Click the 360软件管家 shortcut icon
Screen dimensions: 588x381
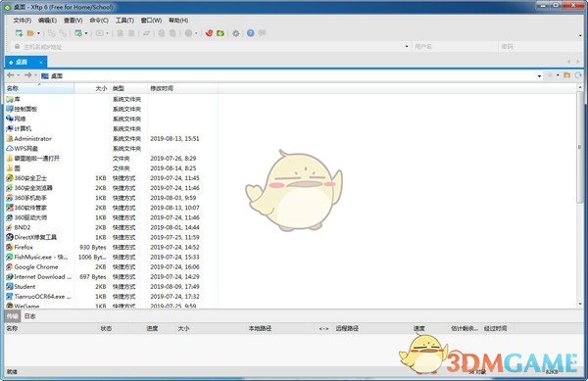click(10, 208)
